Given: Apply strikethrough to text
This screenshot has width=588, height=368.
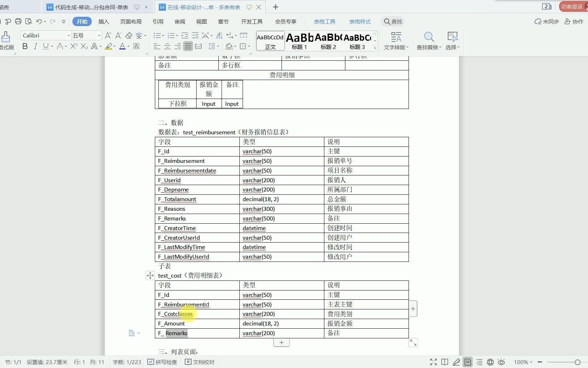Looking at the screenshot, I should tap(60, 46).
